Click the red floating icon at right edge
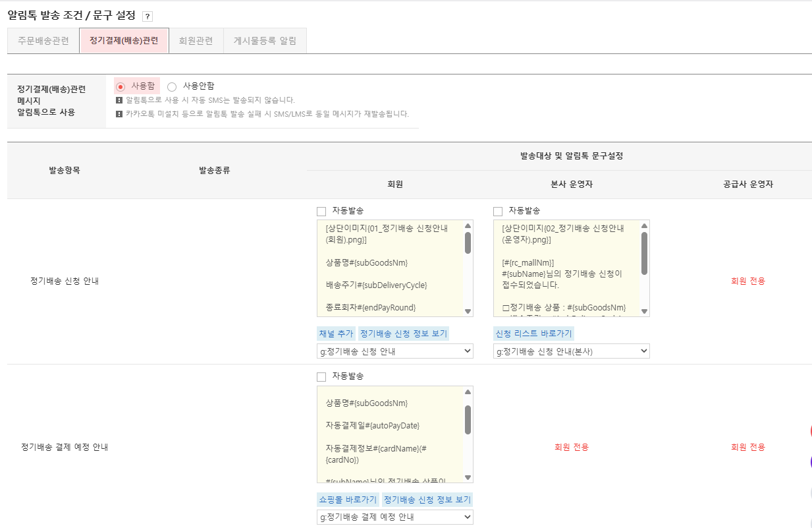 click(809, 431)
